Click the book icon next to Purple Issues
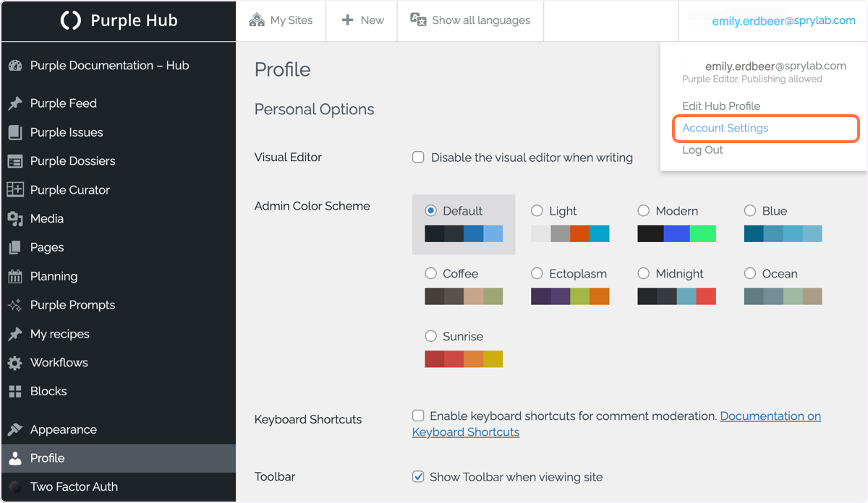 coord(15,132)
